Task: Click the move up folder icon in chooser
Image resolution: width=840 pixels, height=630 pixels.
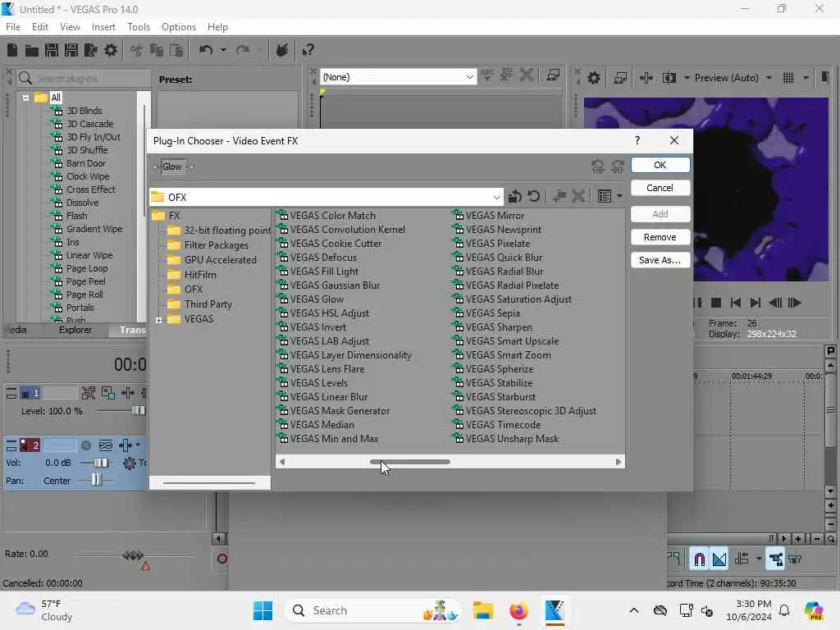Action: (515, 197)
